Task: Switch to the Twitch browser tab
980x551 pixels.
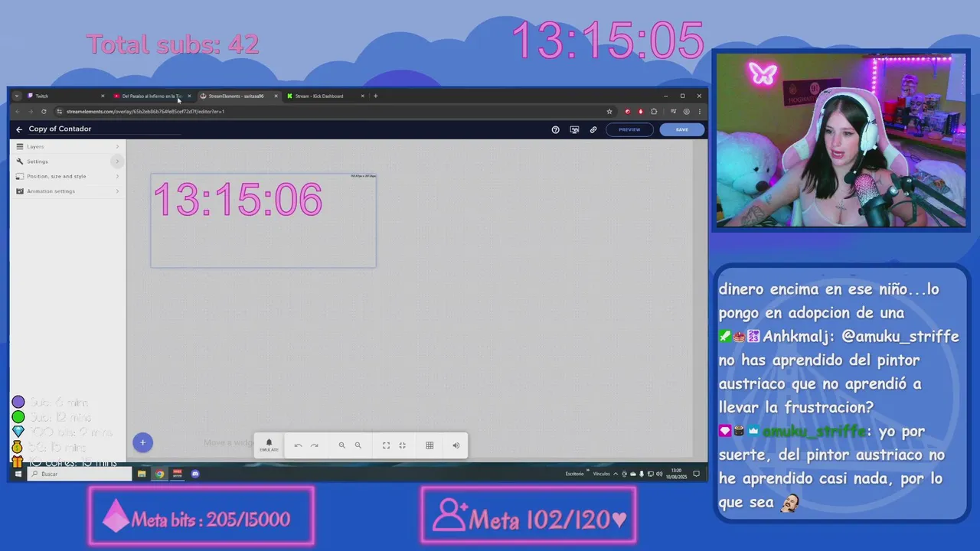Action: pos(65,96)
